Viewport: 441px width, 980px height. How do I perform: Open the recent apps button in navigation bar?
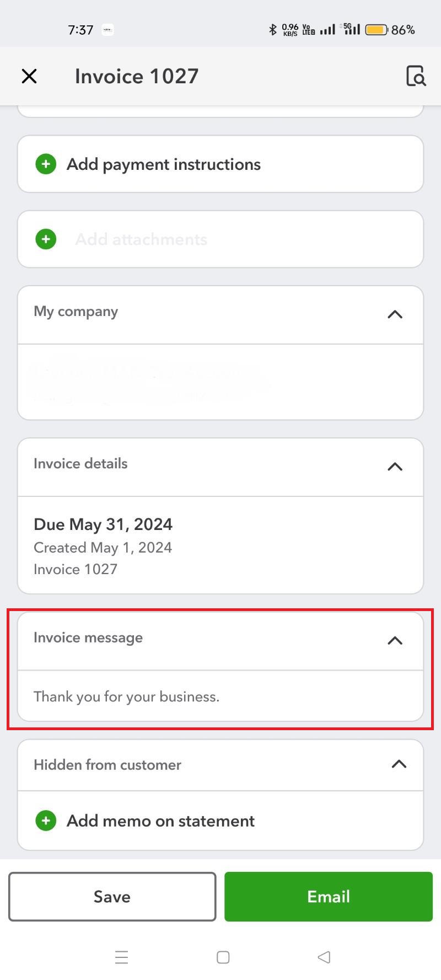(x=121, y=957)
